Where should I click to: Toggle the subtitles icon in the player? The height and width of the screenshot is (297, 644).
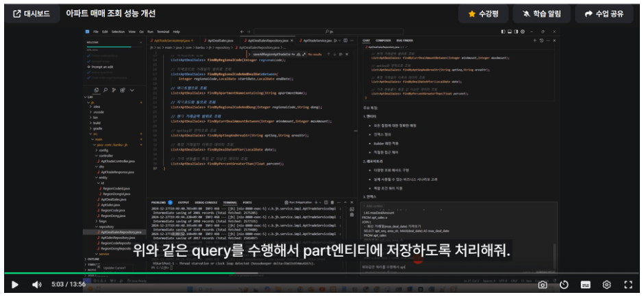(x=585, y=284)
